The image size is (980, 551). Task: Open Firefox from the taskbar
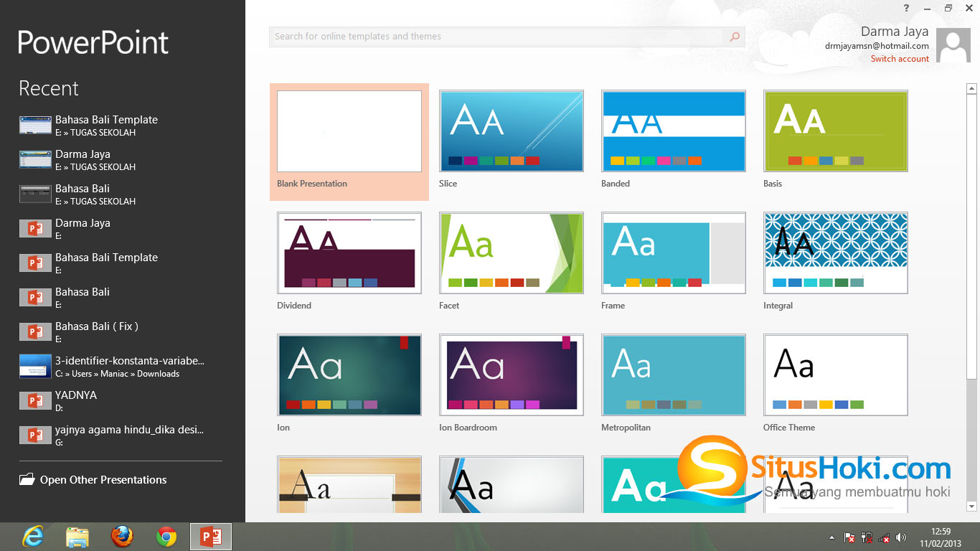pos(123,537)
